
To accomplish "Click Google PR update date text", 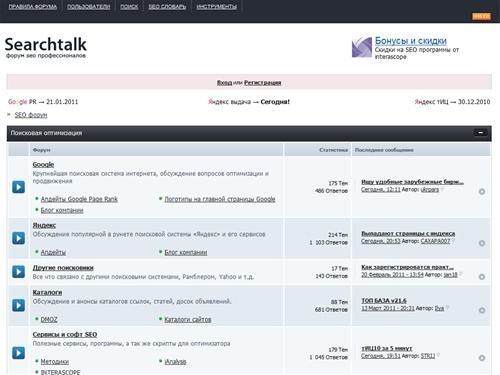I will tap(43, 102).
